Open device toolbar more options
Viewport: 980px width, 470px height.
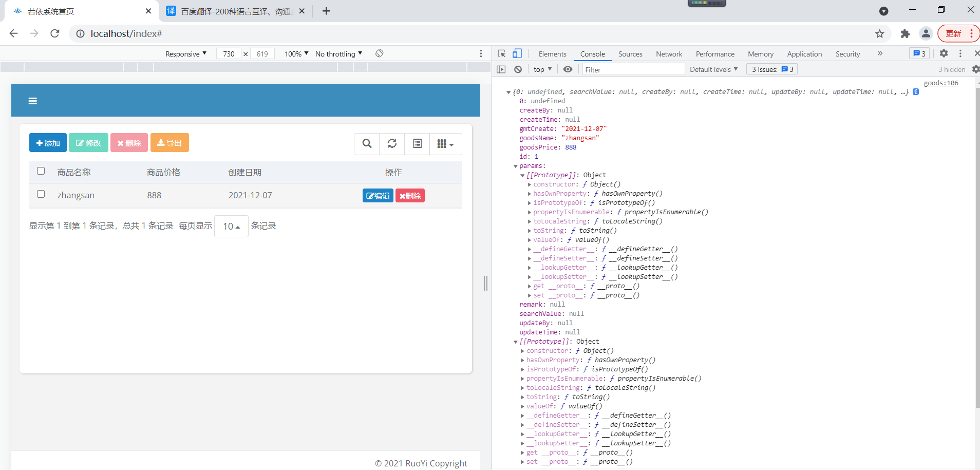pyautogui.click(x=481, y=53)
